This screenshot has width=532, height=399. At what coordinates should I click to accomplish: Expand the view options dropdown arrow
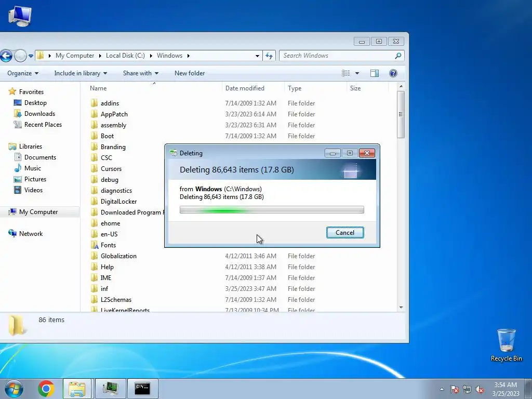coord(357,73)
